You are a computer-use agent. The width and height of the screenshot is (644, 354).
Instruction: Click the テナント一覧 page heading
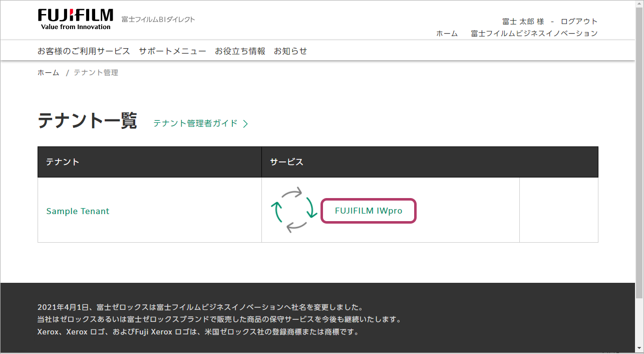click(87, 121)
